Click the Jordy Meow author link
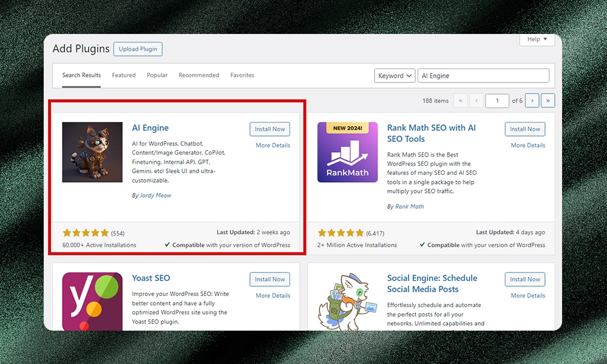Image resolution: width=607 pixels, height=364 pixels. [x=155, y=195]
